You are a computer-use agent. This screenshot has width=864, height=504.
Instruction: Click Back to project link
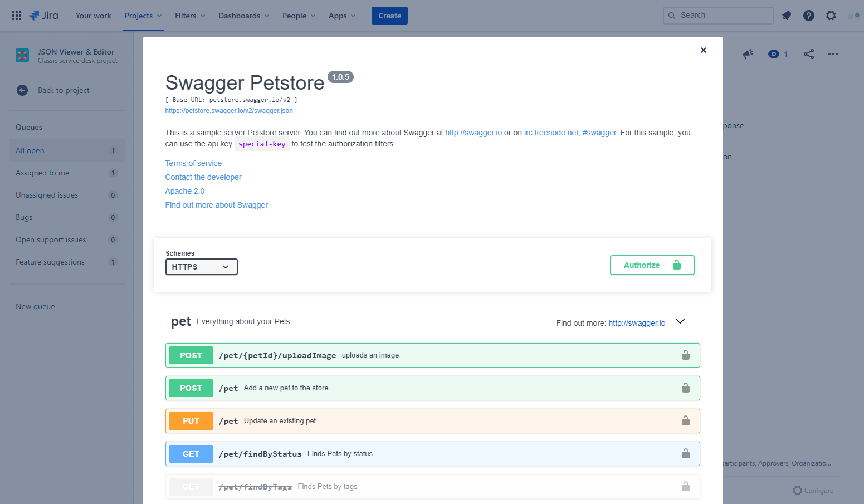tap(64, 90)
